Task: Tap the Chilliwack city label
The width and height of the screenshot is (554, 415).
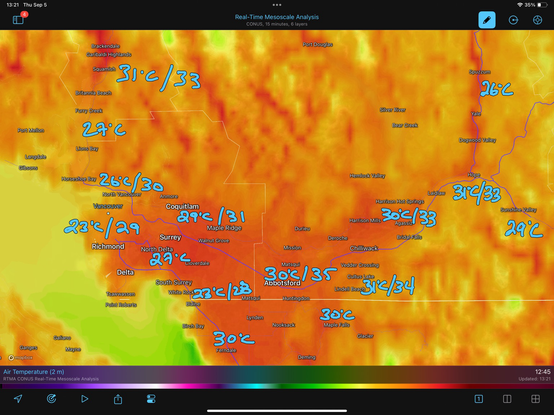Action: 364,248
